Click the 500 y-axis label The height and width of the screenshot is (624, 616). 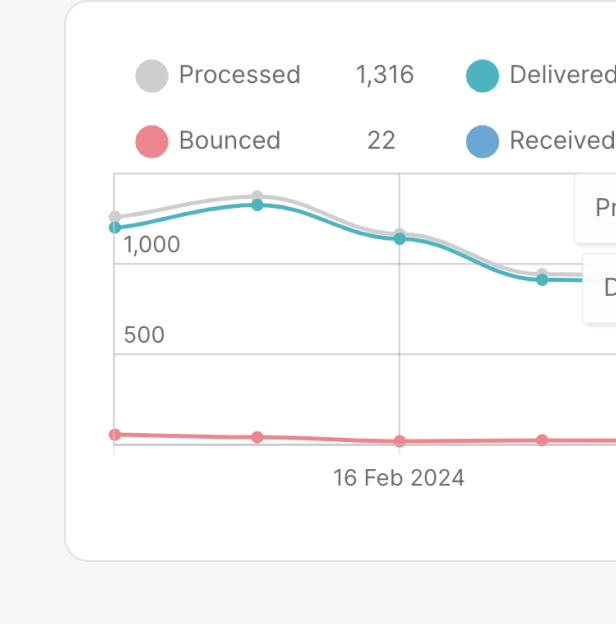point(144,335)
